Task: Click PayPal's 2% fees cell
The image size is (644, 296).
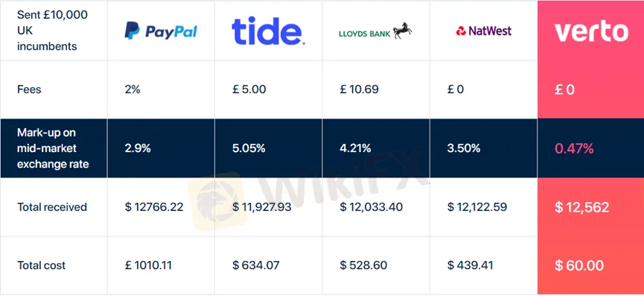Action: click(133, 89)
